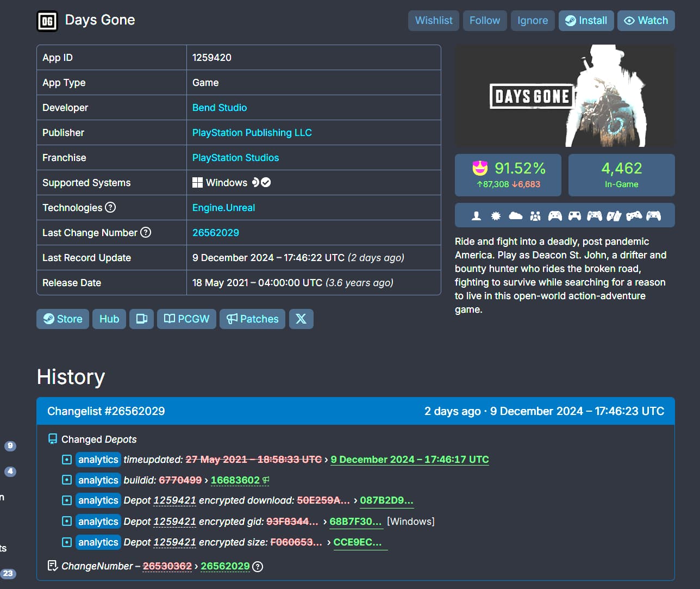Click the square icon on the buildid row
The height and width of the screenshot is (589, 700).
[67, 480]
